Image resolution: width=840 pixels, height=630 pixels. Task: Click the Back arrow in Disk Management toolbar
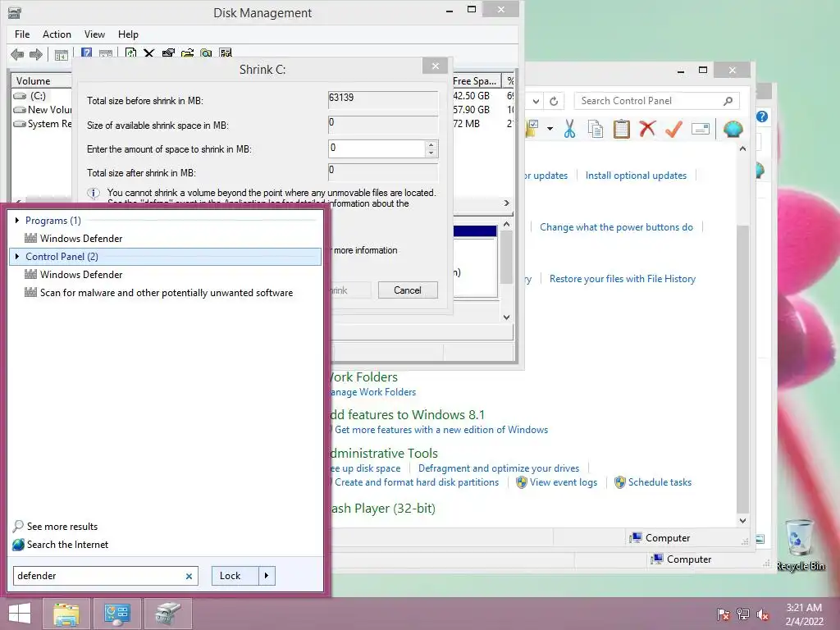[x=17, y=54]
